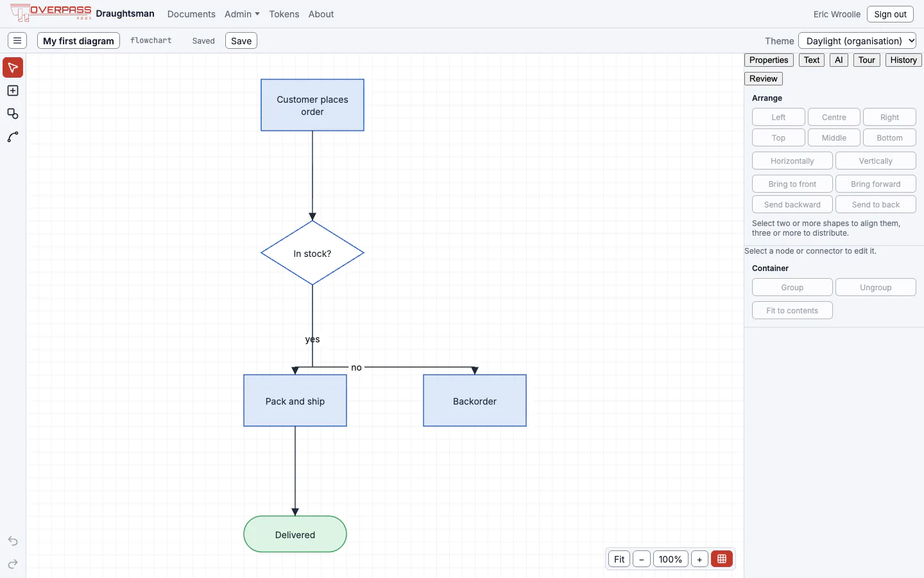Image resolution: width=924 pixels, height=578 pixels.
Task: Open the AI tab
Action: [839, 60]
